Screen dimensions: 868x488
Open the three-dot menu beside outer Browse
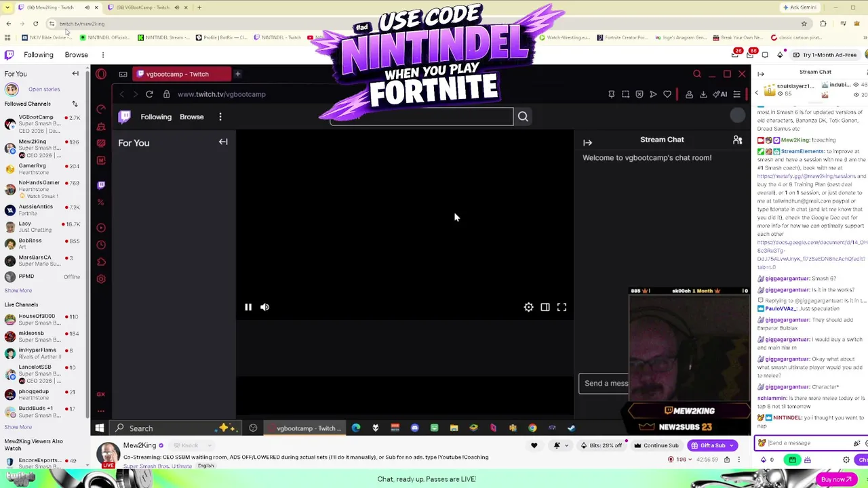click(x=103, y=55)
